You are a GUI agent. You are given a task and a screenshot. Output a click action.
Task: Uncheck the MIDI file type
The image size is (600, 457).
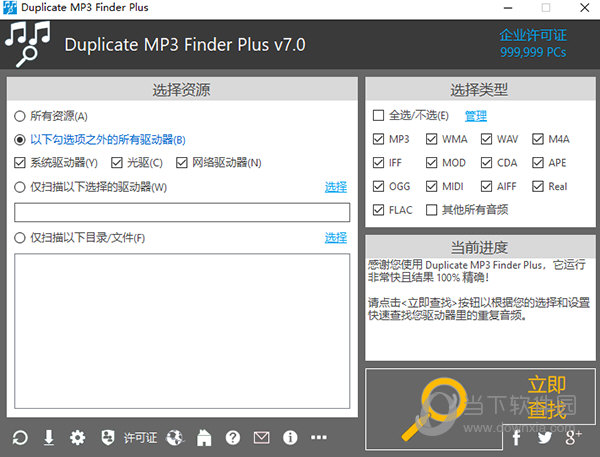(431, 186)
